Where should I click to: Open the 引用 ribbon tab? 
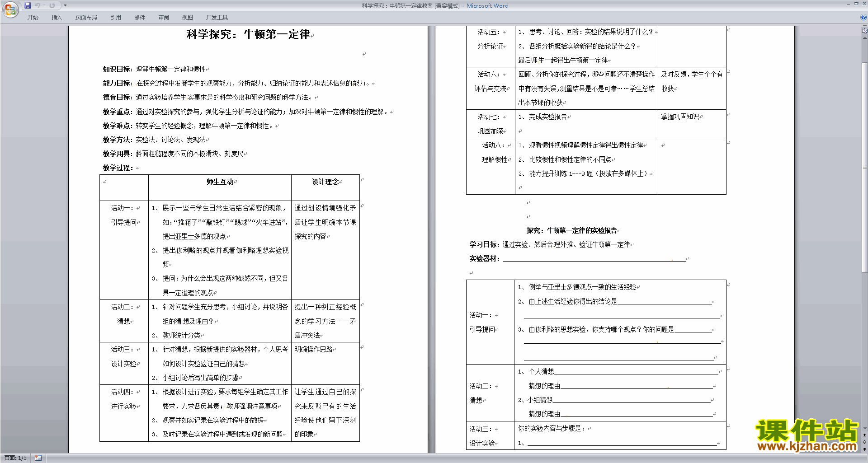pos(116,17)
